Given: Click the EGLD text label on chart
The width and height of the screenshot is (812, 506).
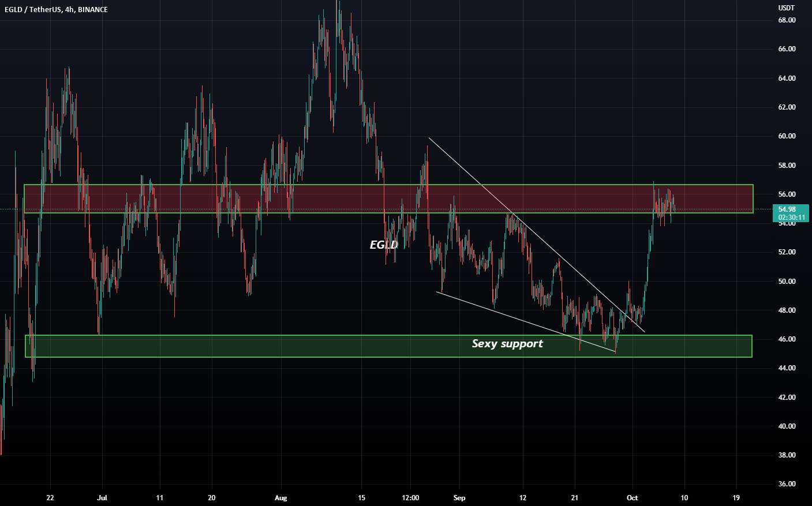Looking at the screenshot, I should point(384,245).
